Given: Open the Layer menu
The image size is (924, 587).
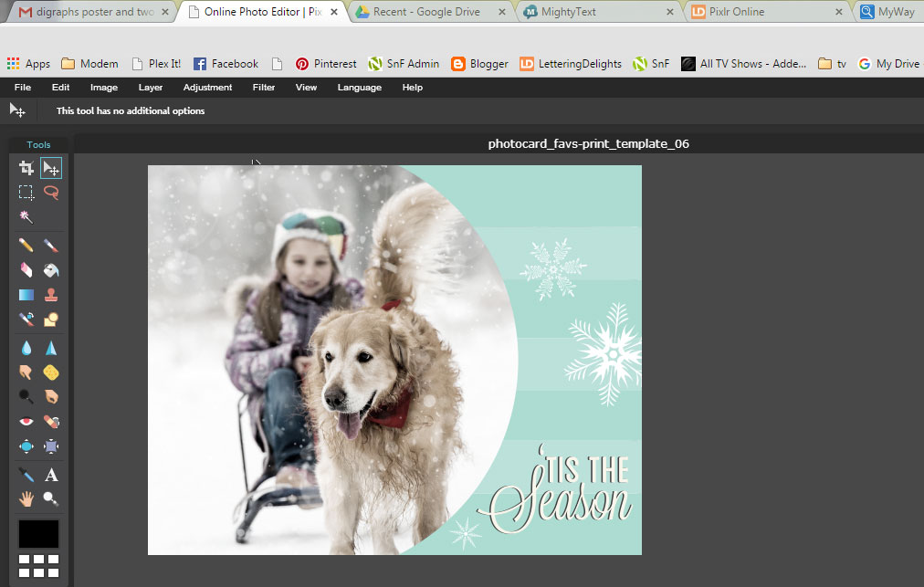Looking at the screenshot, I should pyautogui.click(x=151, y=88).
